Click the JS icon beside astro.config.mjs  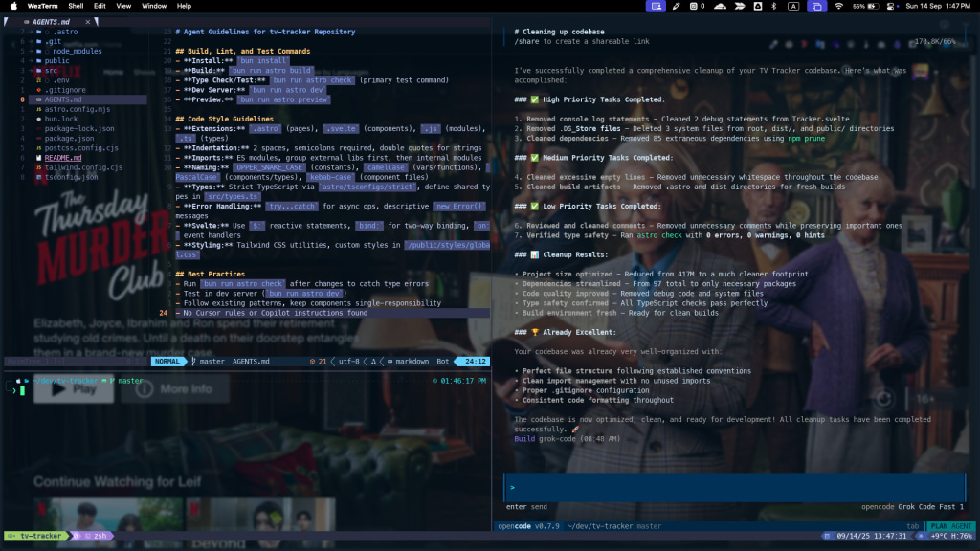(38, 109)
